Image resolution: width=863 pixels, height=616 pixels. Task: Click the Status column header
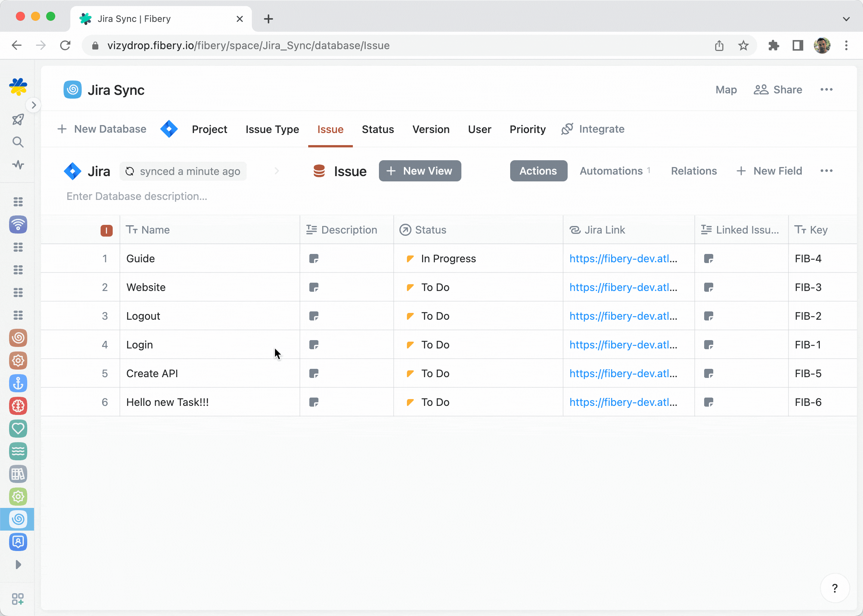click(478, 230)
